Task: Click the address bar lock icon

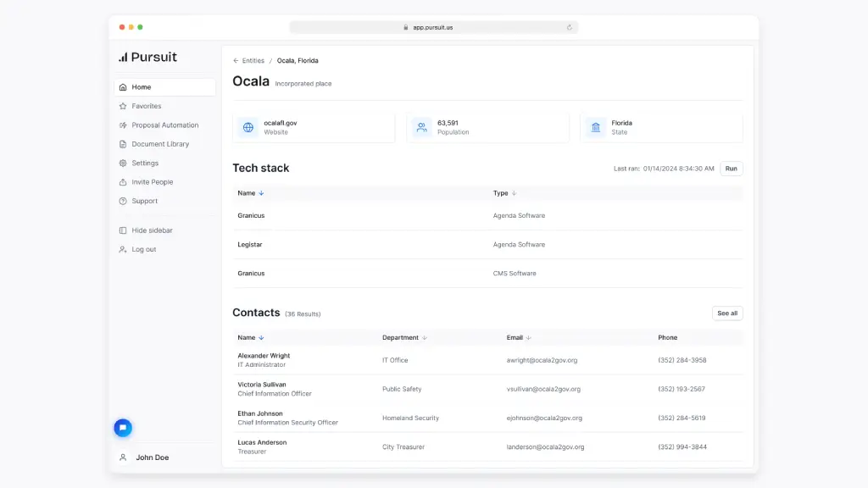Action: (406, 27)
